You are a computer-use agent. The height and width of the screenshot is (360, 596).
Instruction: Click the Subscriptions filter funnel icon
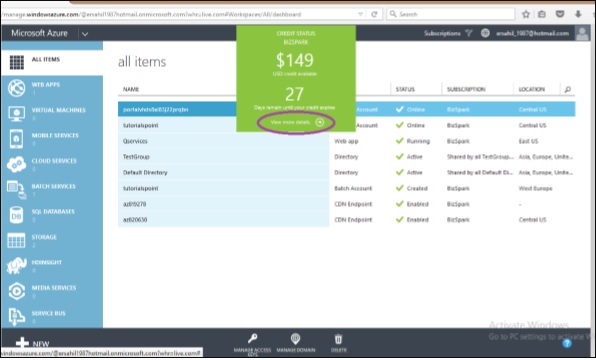point(469,33)
